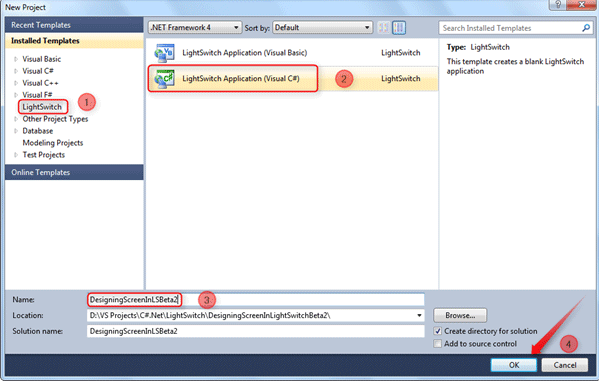599x381 pixels.
Task: Click the OK button
Action: pyautogui.click(x=514, y=365)
